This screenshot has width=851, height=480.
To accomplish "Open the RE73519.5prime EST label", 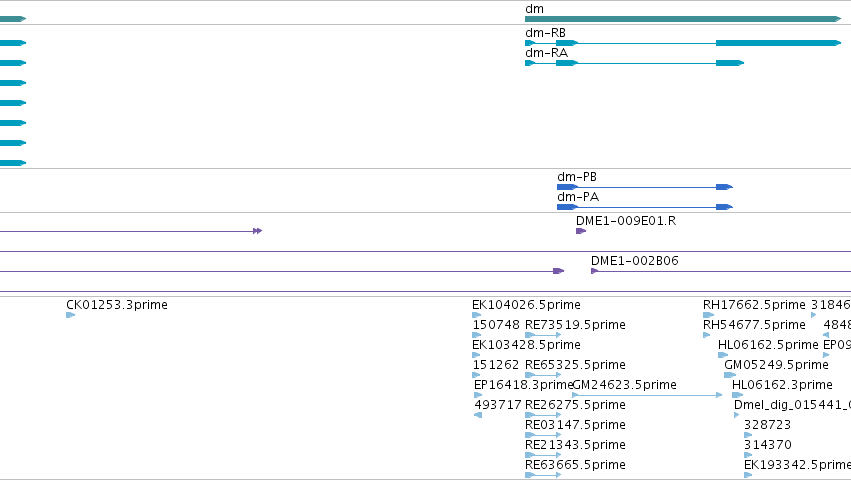I will [x=575, y=325].
